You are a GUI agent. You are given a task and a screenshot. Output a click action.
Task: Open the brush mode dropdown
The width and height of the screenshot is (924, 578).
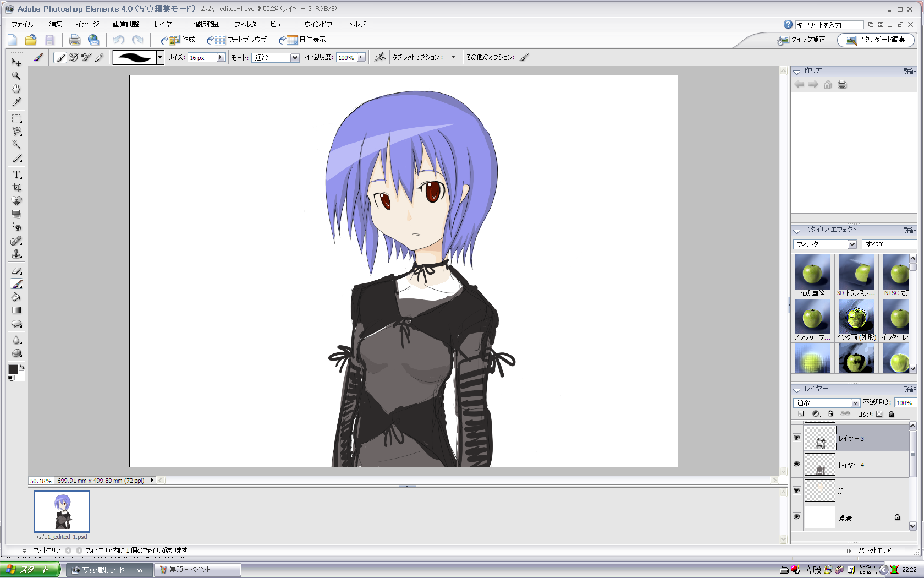click(295, 58)
